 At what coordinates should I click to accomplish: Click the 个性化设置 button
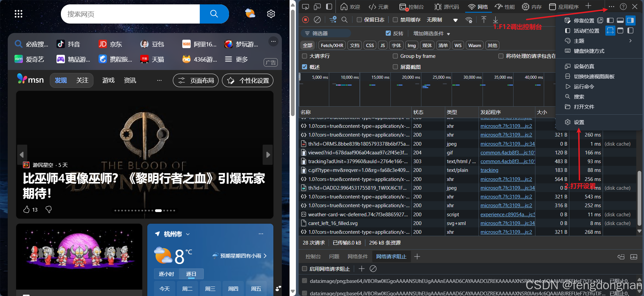[248, 80]
